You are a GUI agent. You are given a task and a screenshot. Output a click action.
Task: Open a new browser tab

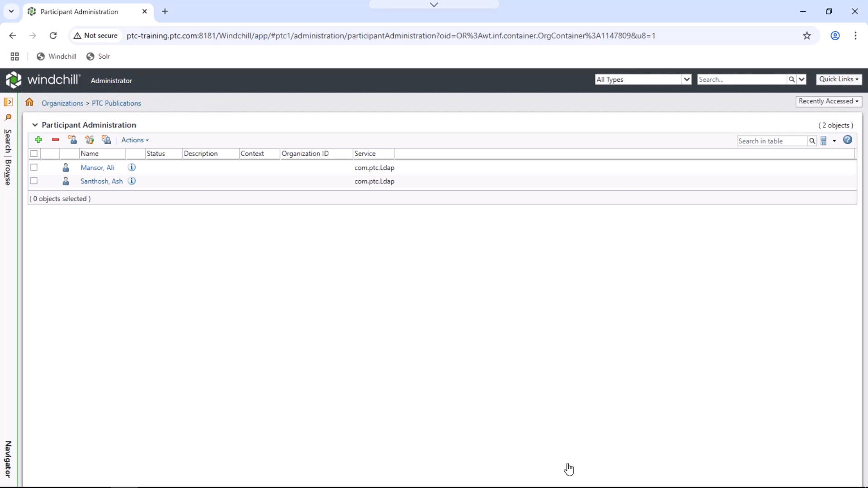tap(165, 12)
